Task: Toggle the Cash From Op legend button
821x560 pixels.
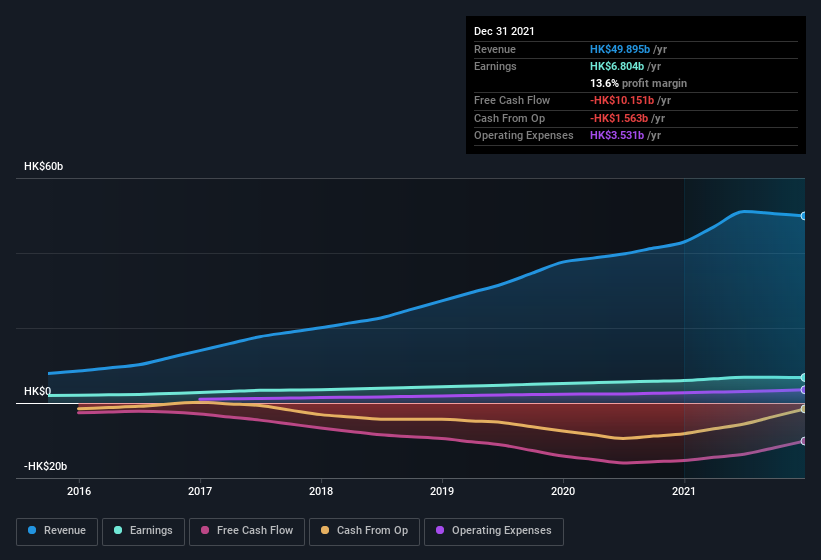Action: click(x=364, y=531)
